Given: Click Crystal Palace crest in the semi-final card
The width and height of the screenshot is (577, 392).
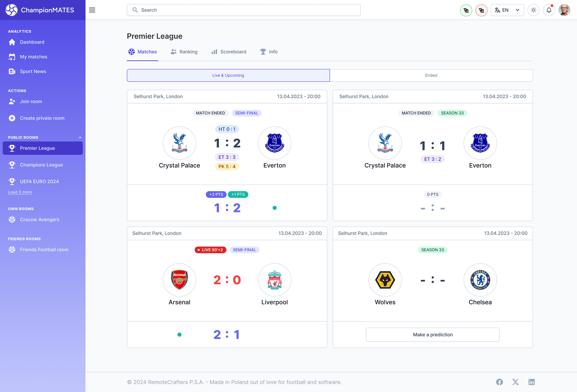Looking at the screenshot, I should pos(179,143).
